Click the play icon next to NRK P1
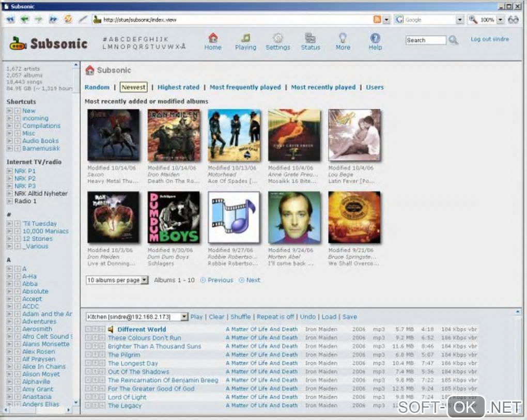Screen dimensions: 527x420 10,170
